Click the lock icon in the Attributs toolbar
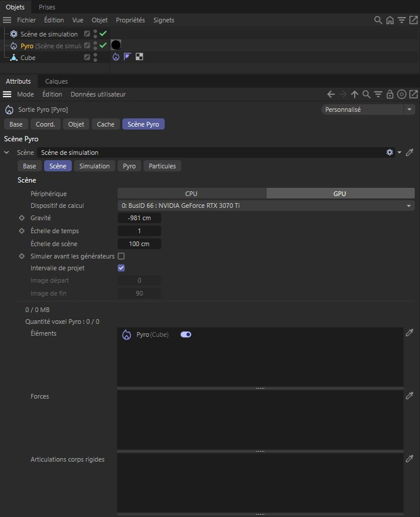The height and width of the screenshot is (517, 420). click(390, 94)
